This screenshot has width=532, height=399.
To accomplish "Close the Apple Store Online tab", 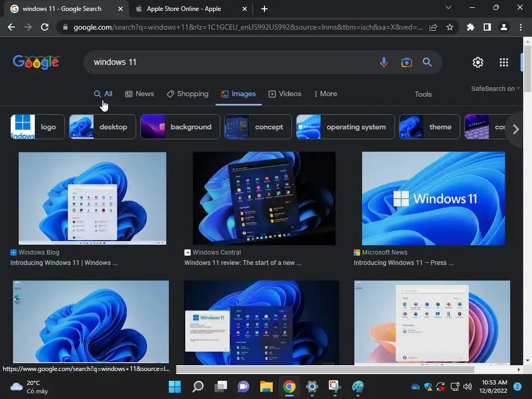I will point(245,9).
